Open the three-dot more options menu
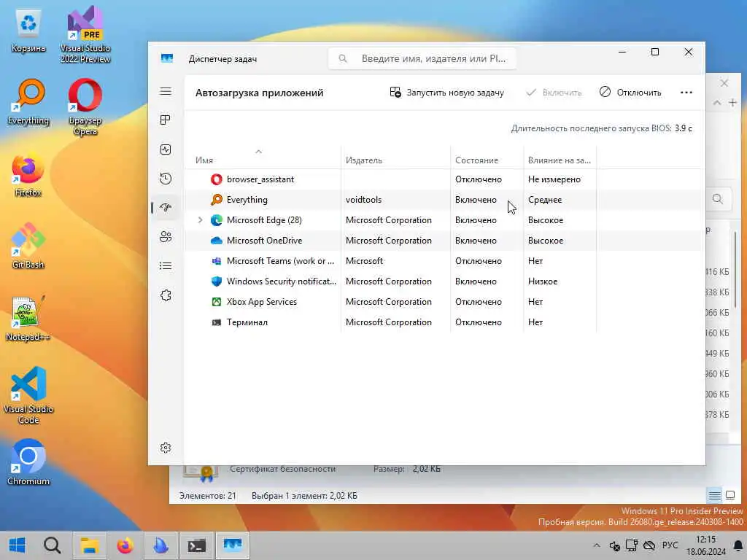The height and width of the screenshot is (560, 747). [686, 93]
